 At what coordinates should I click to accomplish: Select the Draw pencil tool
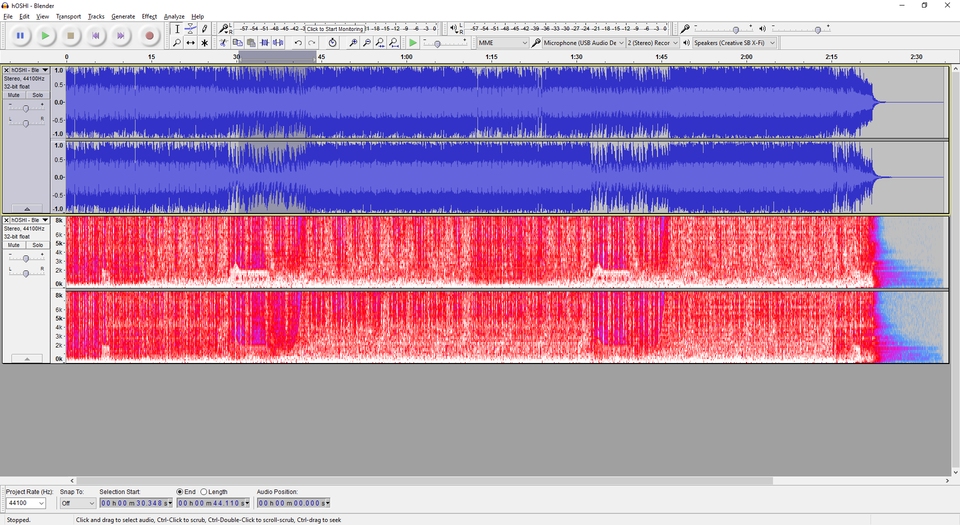tap(204, 29)
